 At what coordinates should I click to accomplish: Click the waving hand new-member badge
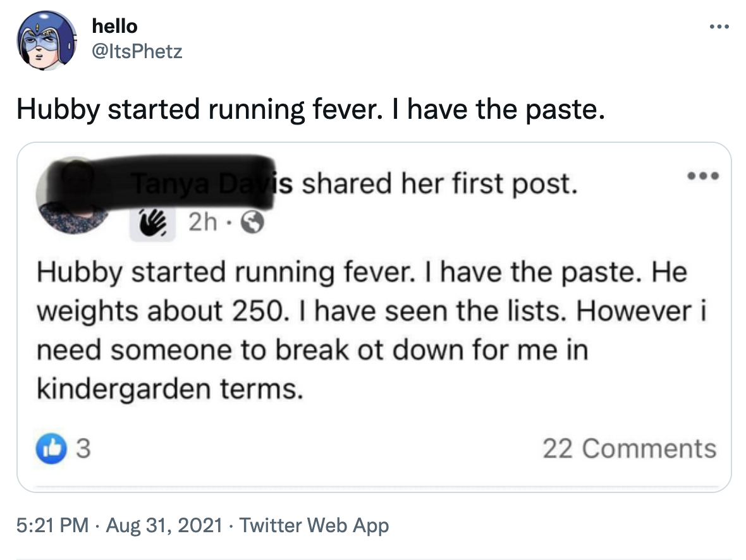152,223
